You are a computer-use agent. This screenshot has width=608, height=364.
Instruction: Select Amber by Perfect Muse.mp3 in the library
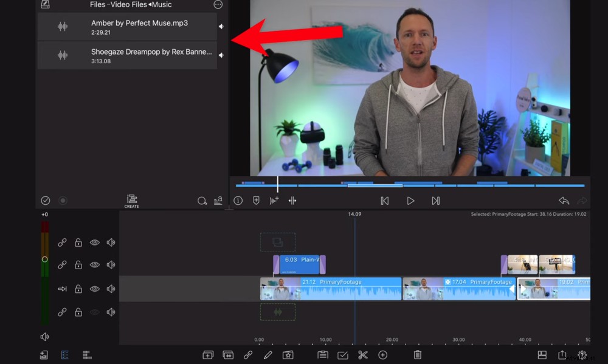pos(128,26)
